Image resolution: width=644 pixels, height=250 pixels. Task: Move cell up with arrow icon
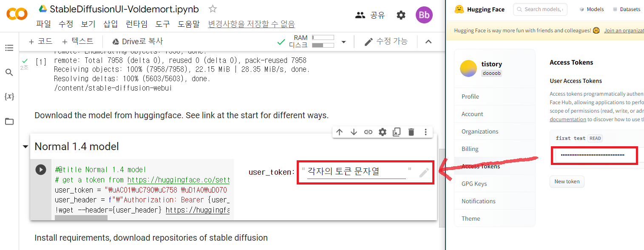coord(339,132)
